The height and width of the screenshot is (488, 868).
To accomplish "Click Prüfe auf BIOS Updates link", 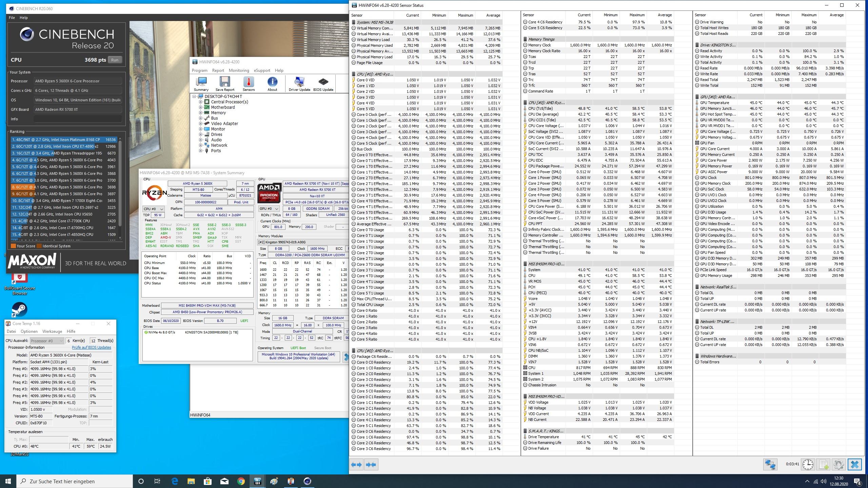I will (91, 347).
